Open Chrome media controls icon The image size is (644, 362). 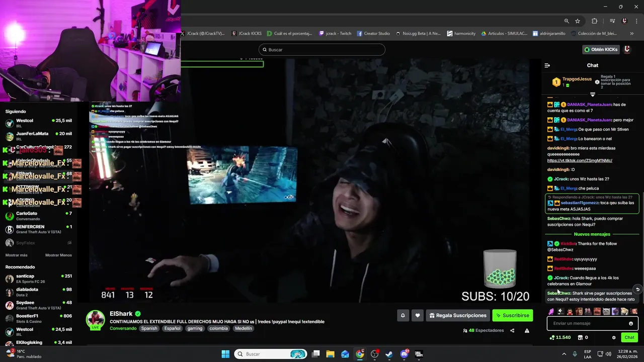[x=612, y=21]
